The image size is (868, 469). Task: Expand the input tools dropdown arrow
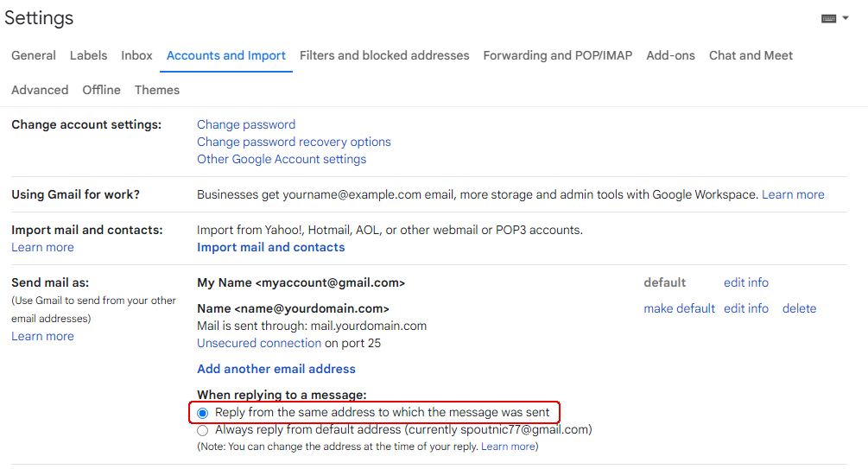pyautogui.click(x=846, y=18)
